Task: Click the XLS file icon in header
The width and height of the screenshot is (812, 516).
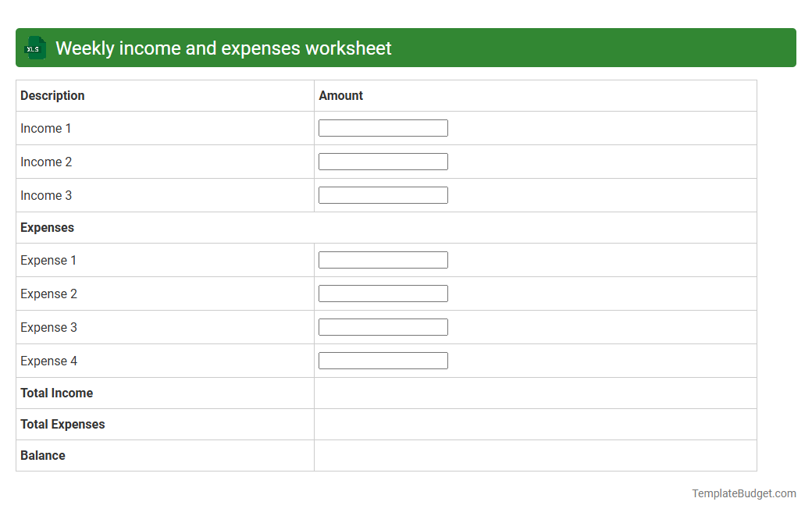Action: (34, 48)
